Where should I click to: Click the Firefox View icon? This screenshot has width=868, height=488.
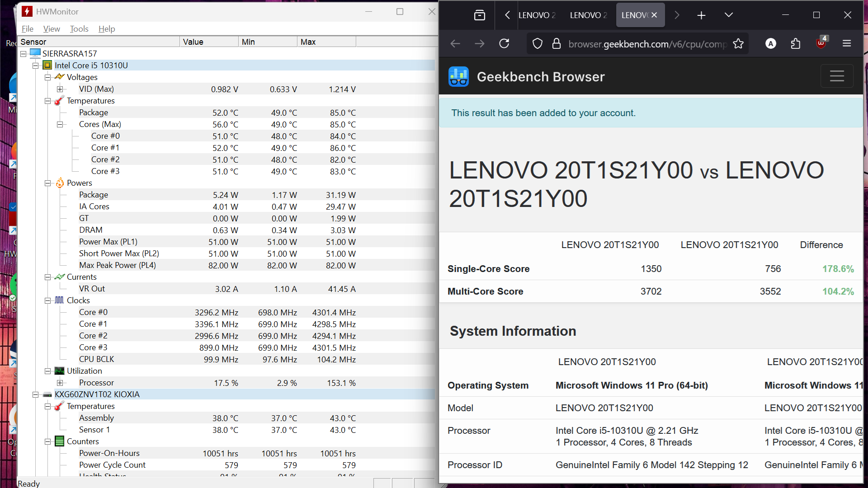(479, 15)
